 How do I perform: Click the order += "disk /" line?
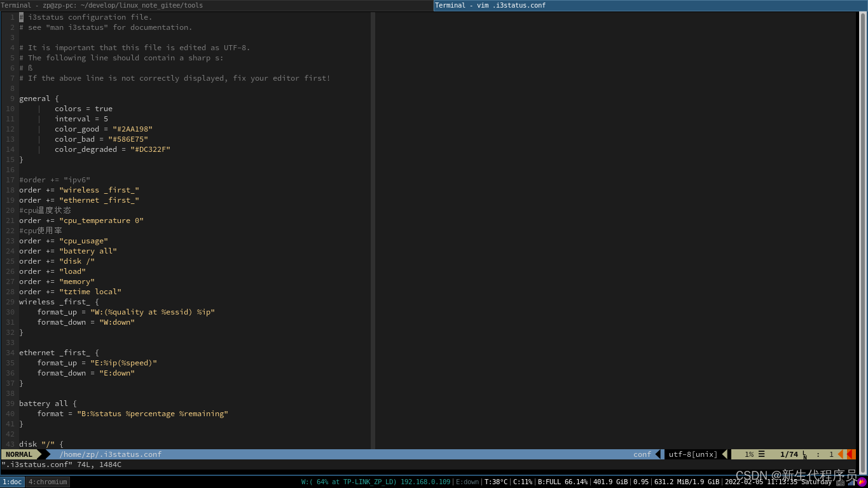pyautogui.click(x=57, y=261)
